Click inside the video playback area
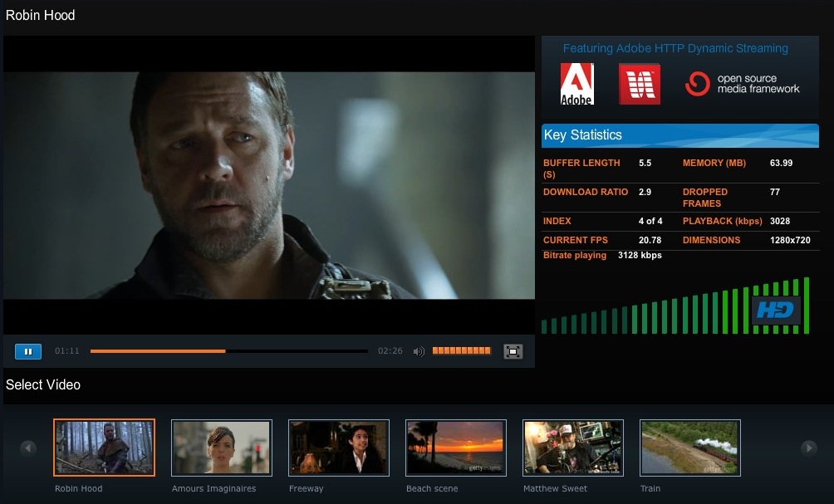 pyautogui.click(x=269, y=185)
